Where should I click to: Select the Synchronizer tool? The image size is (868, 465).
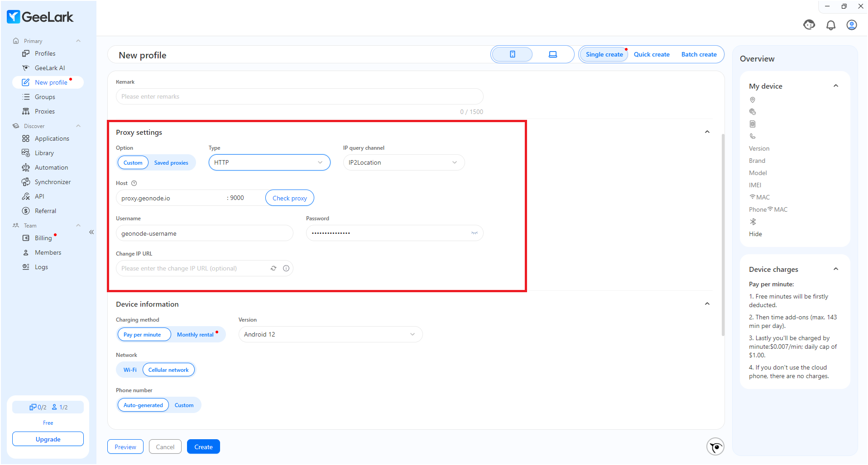[52, 181]
